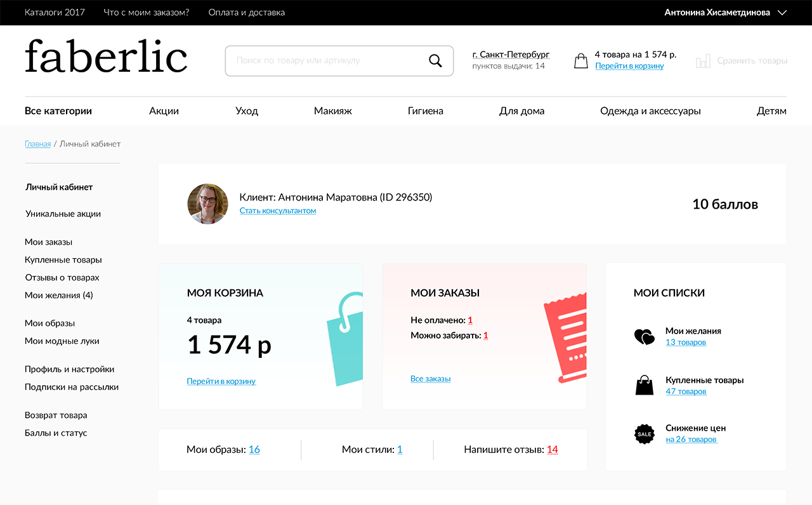The height and width of the screenshot is (505, 812).
Task: Click the red receipt illustration
Action: (565, 336)
